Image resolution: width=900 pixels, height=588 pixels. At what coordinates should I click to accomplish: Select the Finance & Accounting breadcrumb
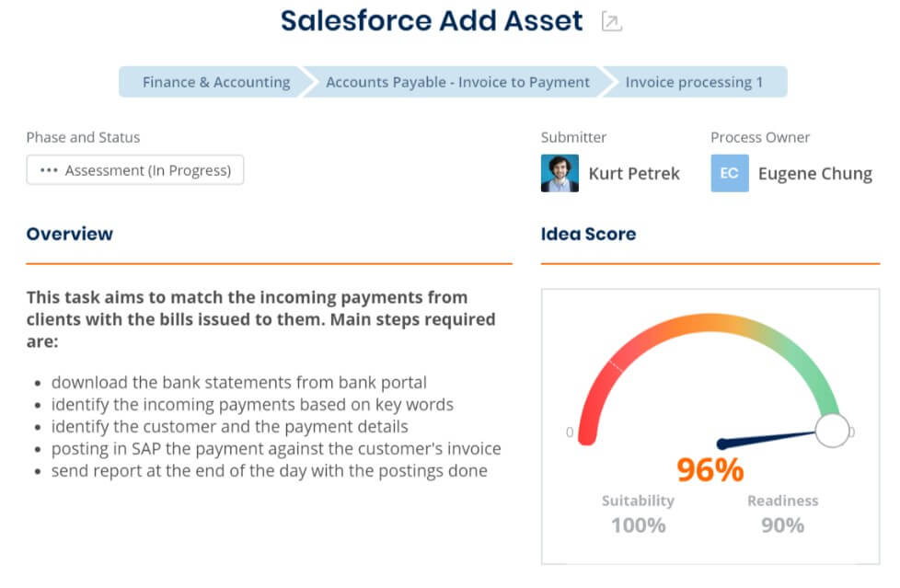click(x=216, y=82)
